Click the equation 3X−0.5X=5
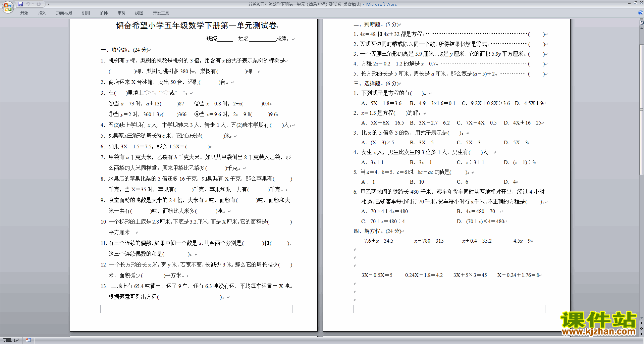 click(x=377, y=275)
